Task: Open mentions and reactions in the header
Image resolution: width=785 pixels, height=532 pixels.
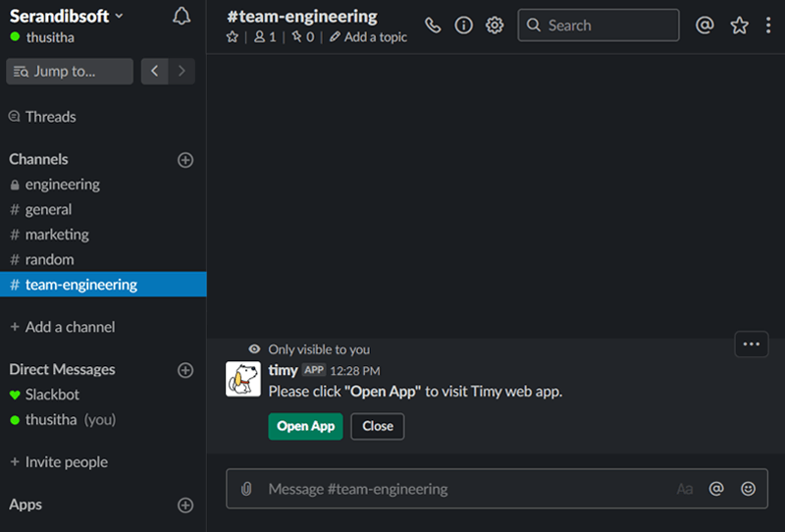Action: pyautogui.click(x=705, y=26)
